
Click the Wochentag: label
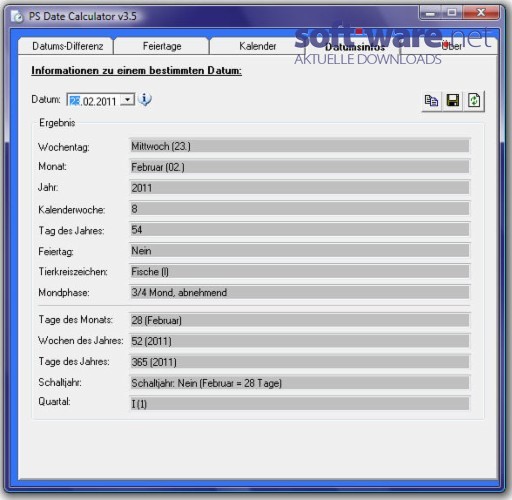(64, 147)
